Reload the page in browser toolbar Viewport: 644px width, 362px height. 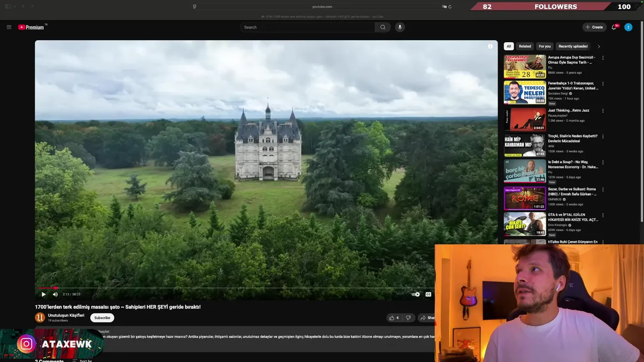(450, 7)
